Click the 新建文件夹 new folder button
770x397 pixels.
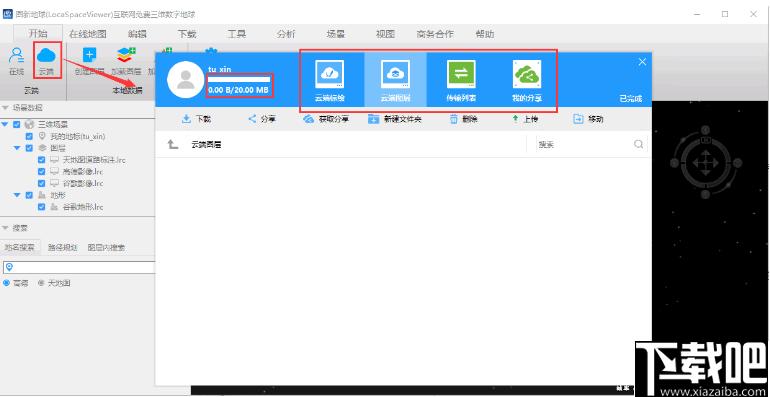tap(395, 119)
